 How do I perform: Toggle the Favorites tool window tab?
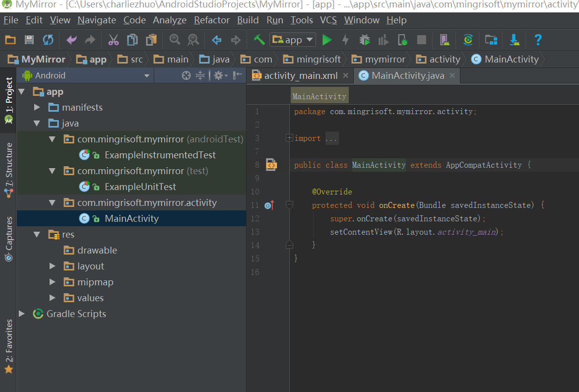pyautogui.click(x=8, y=346)
